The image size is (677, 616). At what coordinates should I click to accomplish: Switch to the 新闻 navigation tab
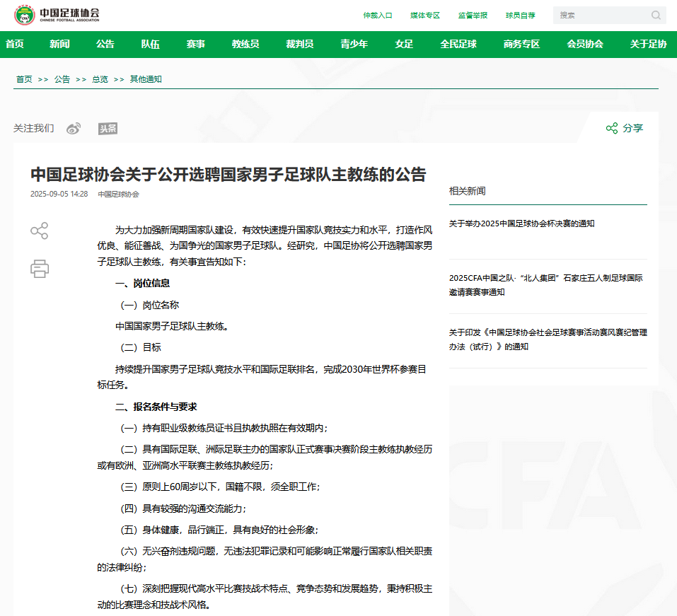click(59, 44)
